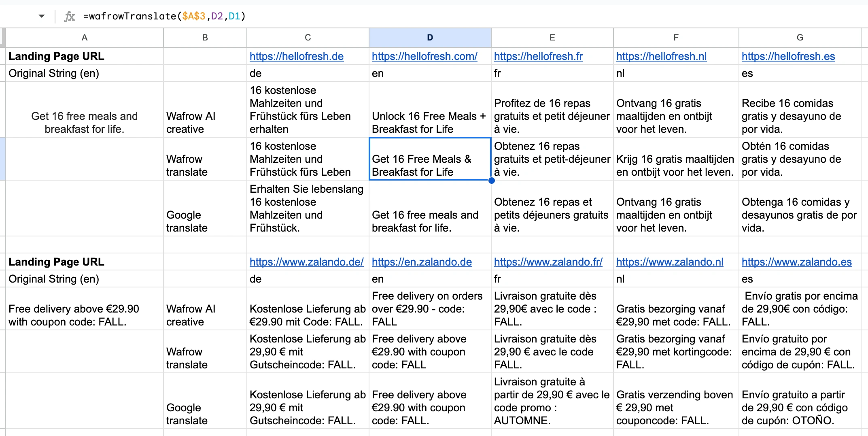Select column F header

pyautogui.click(x=676, y=38)
